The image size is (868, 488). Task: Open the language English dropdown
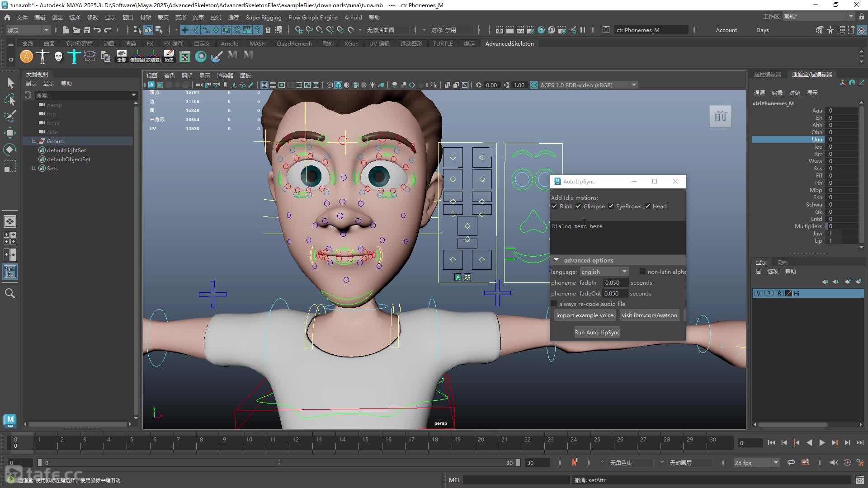[604, 272]
